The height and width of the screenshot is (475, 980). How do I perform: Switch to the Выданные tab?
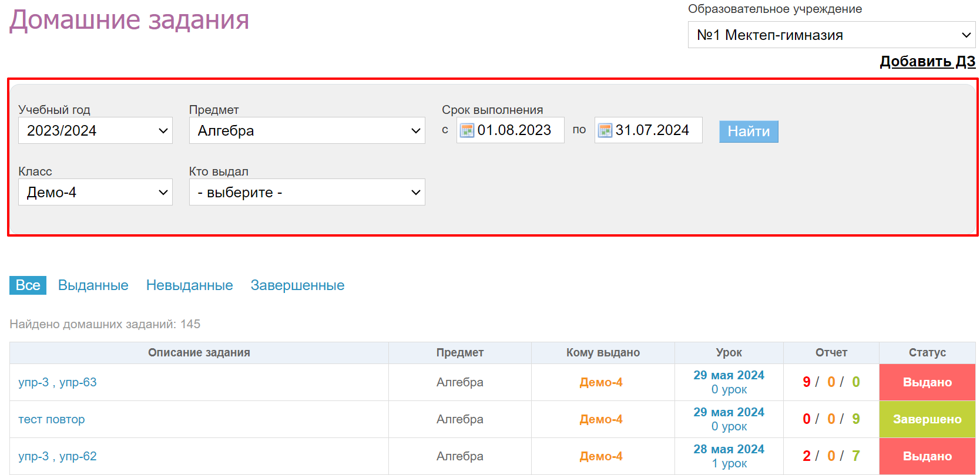point(93,285)
